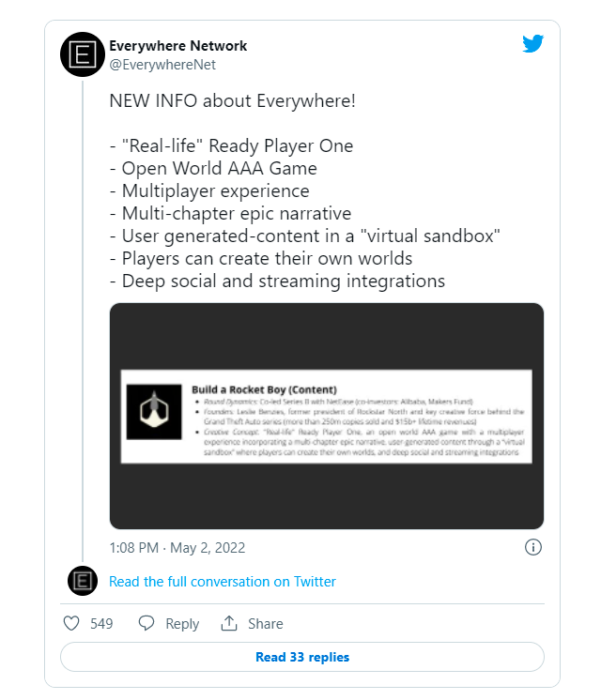The width and height of the screenshot is (601, 700).
Task: Click the 1:08 PM May 2, 2022 timestamp
Action: 177,547
